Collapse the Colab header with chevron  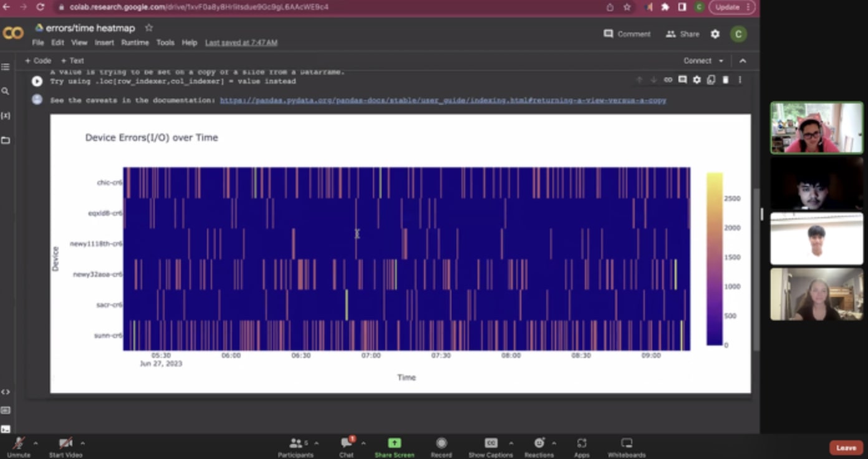point(743,61)
